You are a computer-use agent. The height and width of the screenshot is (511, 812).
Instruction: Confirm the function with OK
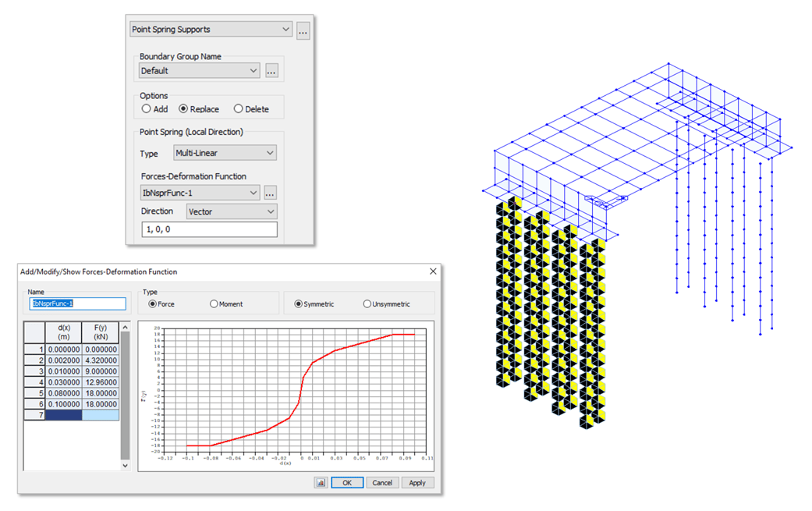[346, 482]
